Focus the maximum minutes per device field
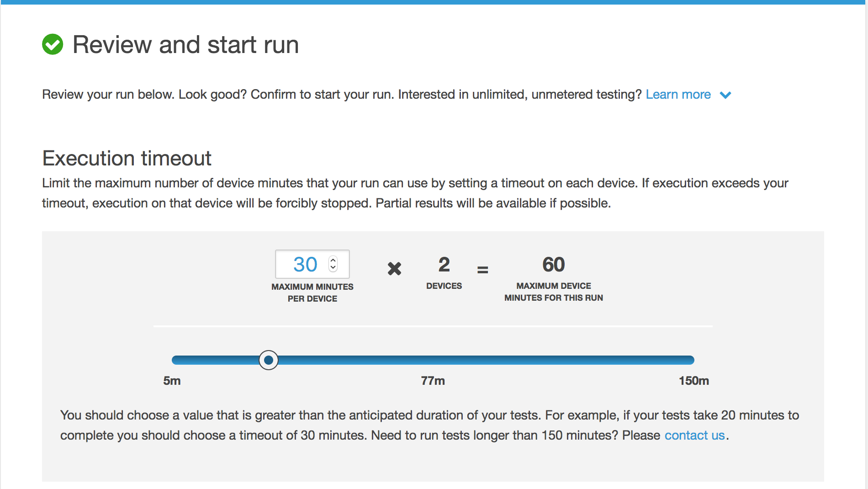The image size is (868, 489). pos(305,265)
